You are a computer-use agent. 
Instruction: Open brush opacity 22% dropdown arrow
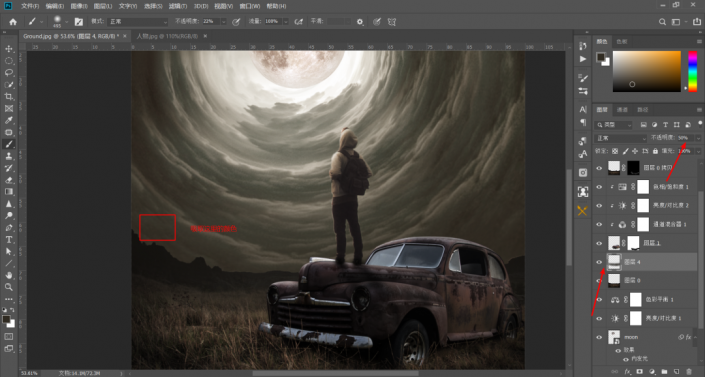[x=223, y=22]
